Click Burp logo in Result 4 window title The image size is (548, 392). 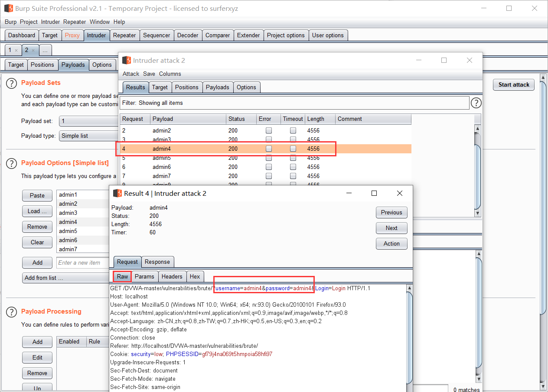[117, 193]
